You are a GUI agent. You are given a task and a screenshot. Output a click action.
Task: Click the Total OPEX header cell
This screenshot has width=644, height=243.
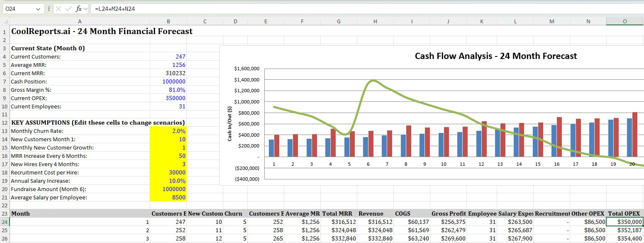tap(624, 214)
